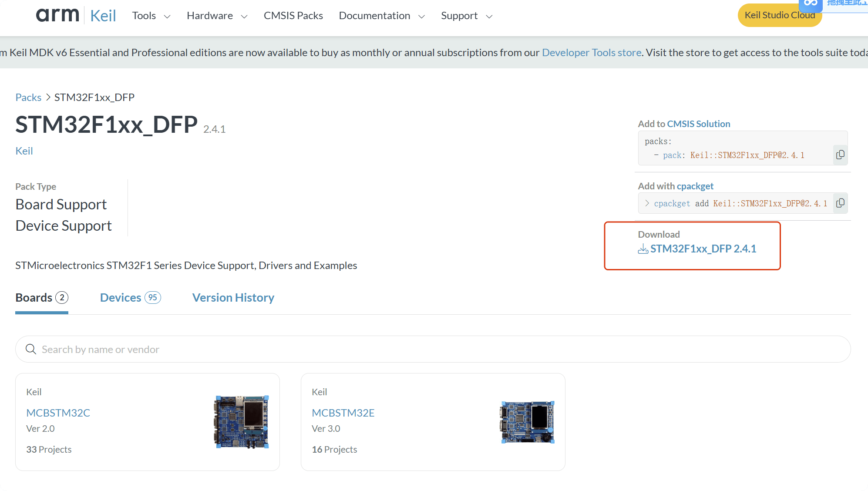Switch to the Version History tab
The height and width of the screenshot is (491, 868).
[233, 298]
